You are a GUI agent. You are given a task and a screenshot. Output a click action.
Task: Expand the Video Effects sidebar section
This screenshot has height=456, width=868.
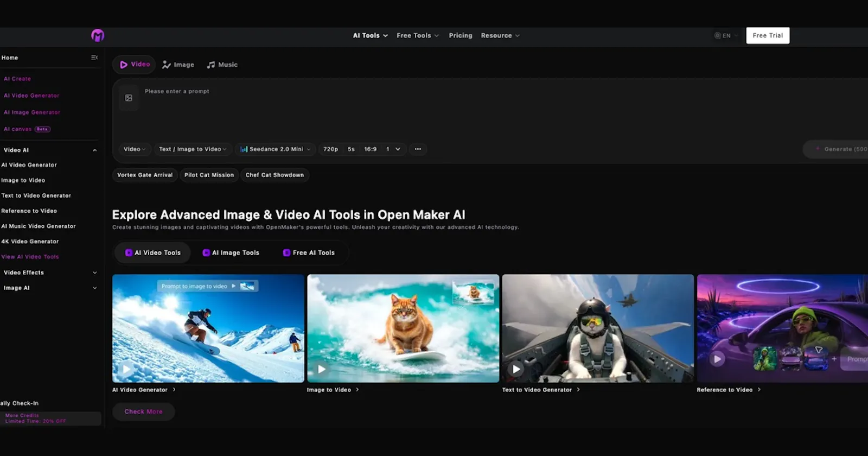[x=94, y=273]
